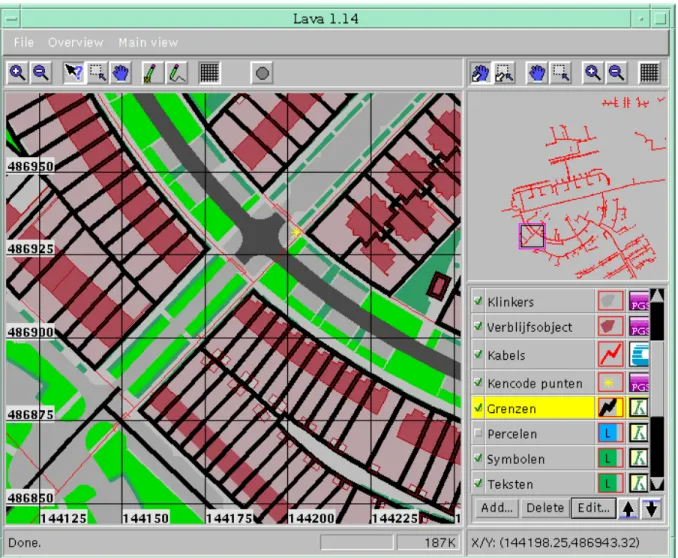Click green L style swatch for Symbolen

[x=610, y=458]
